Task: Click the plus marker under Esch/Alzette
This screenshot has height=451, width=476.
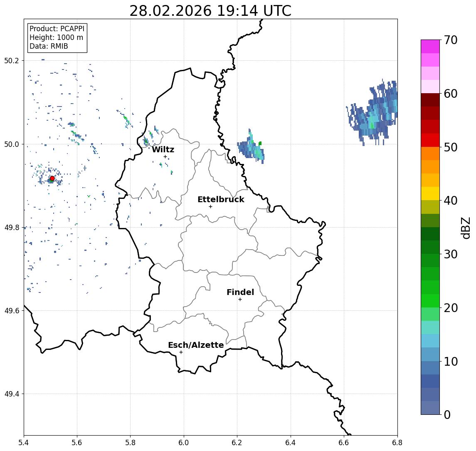Action: click(181, 352)
